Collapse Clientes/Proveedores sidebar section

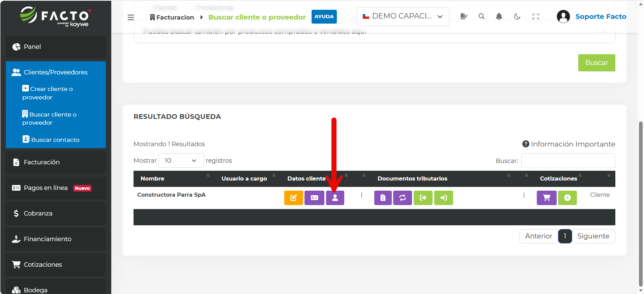click(x=56, y=72)
